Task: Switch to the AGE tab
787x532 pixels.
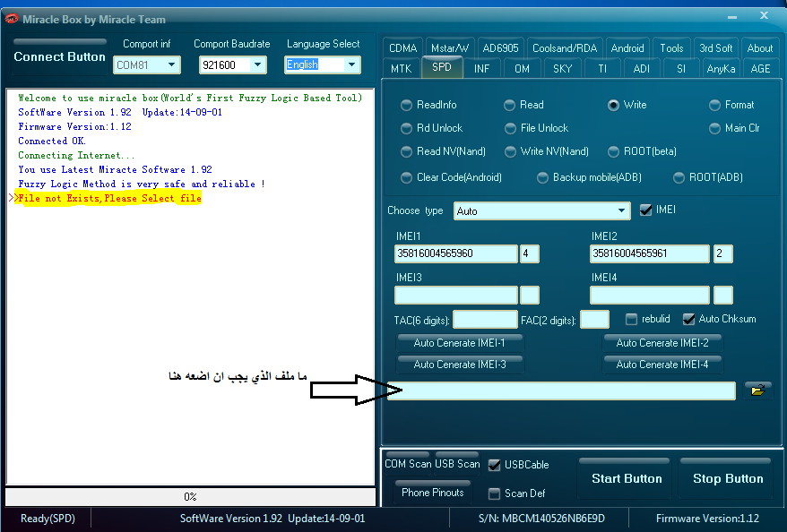Action: point(760,69)
